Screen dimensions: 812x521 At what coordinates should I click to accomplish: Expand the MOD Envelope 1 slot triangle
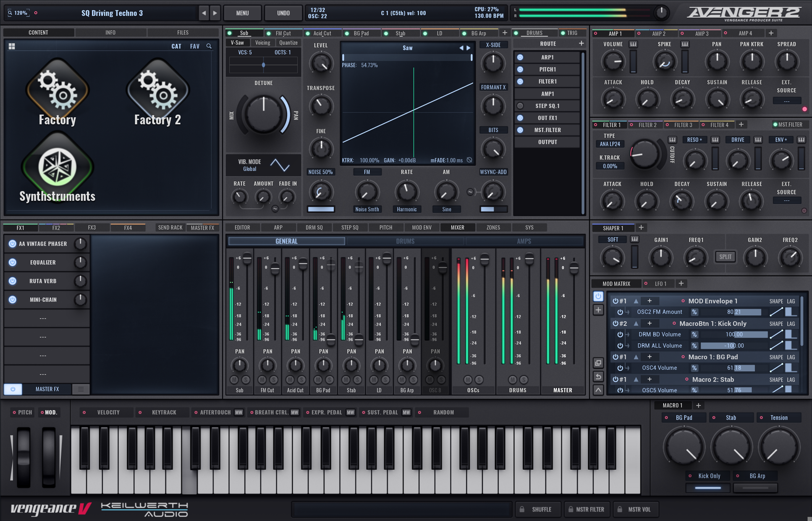pyautogui.click(x=636, y=301)
